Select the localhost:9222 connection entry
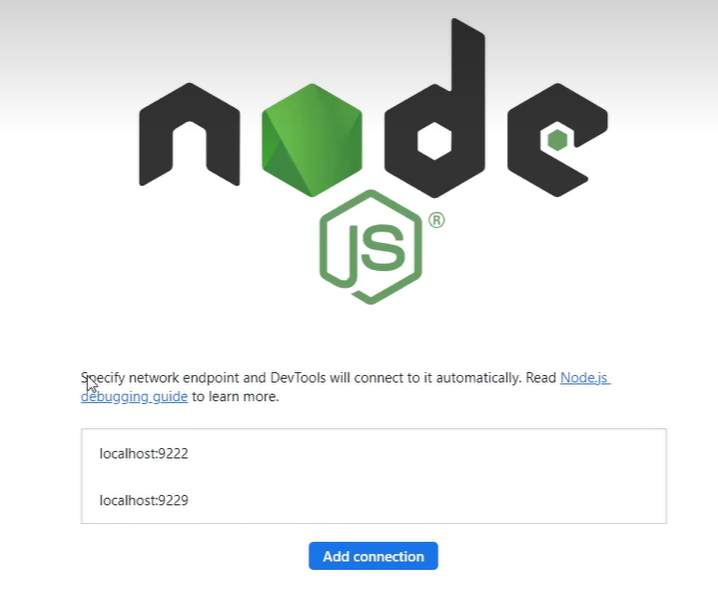Screen dimensions: 718x606 click(144, 453)
